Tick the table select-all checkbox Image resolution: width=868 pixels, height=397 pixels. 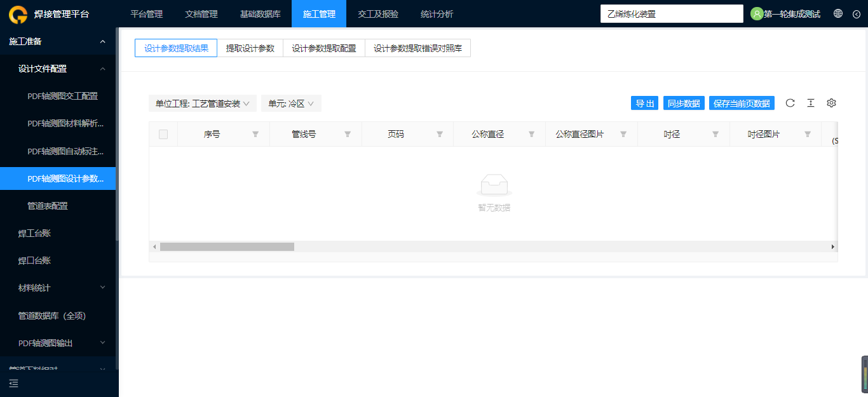(163, 134)
